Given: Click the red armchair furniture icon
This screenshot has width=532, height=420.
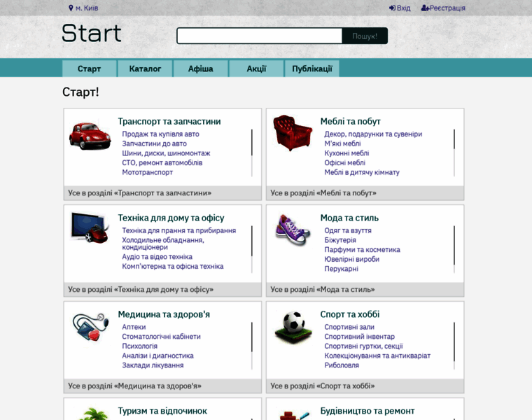Looking at the screenshot, I should click(x=293, y=132).
